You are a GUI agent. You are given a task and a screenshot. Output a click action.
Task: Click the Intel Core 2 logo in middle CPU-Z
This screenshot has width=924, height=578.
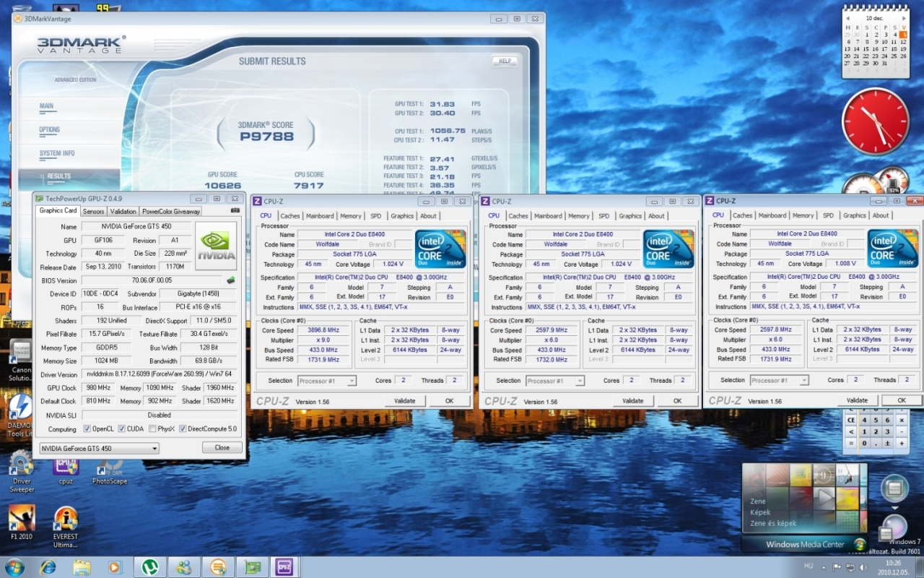[668, 249]
